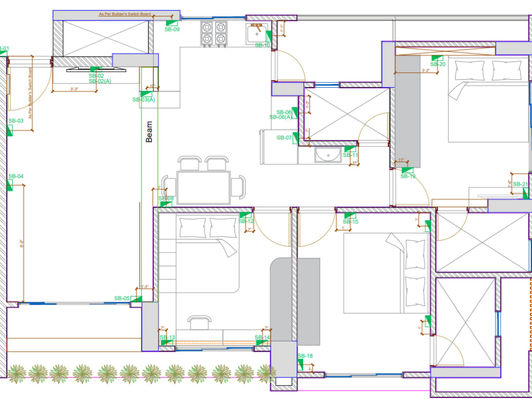Click the SB-06(A) label text
The height and width of the screenshot is (399, 532).
click(280, 117)
